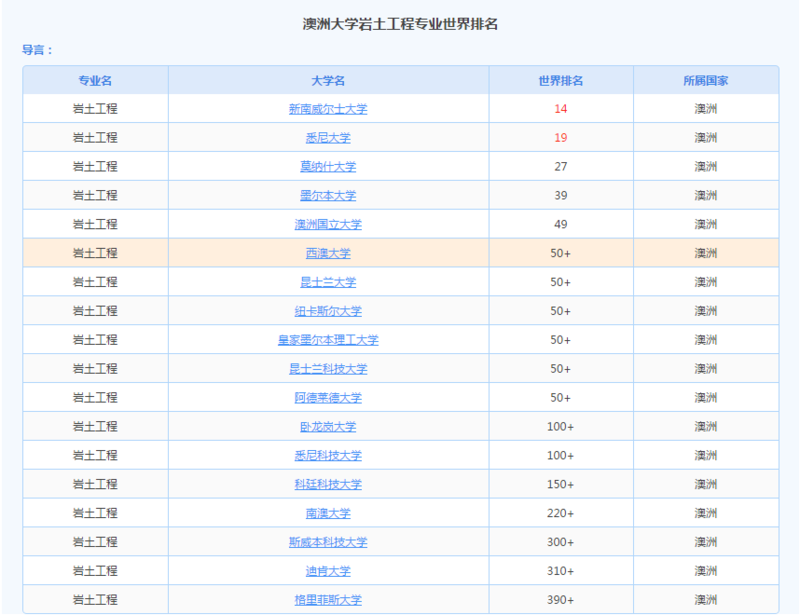Click 岩土工程 in the 澳洲国立大学 row
Viewport: 800px width, 615px height.
click(95, 224)
